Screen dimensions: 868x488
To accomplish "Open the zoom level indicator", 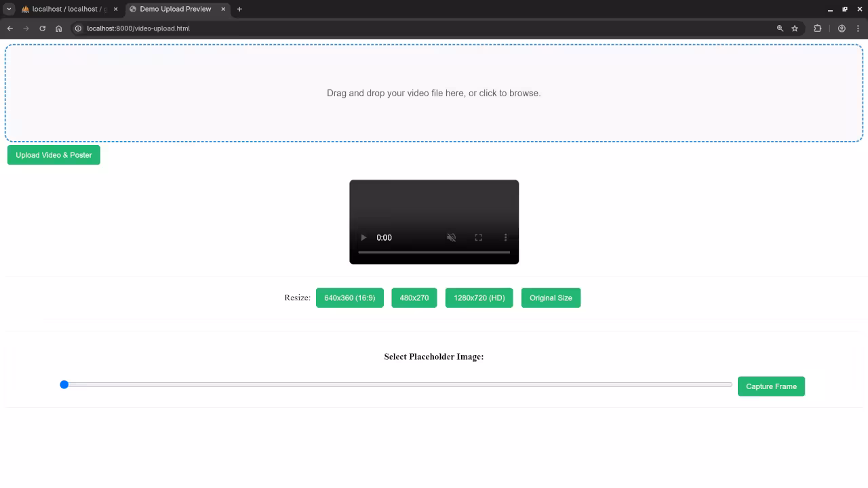I will coord(780,28).
